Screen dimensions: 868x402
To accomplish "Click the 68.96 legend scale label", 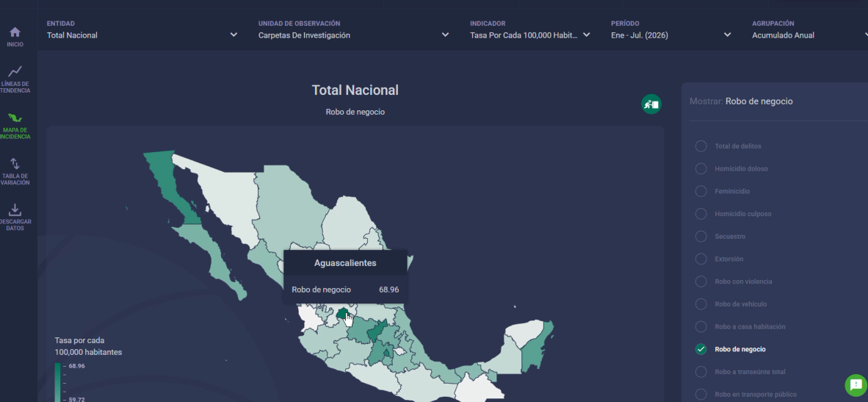I will pyautogui.click(x=78, y=366).
